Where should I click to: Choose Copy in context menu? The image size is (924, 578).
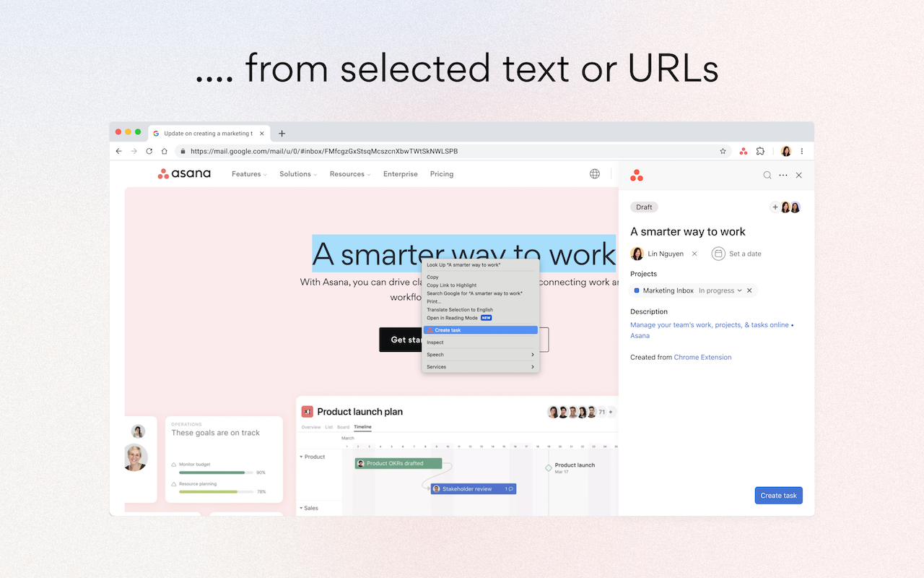click(x=480, y=277)
